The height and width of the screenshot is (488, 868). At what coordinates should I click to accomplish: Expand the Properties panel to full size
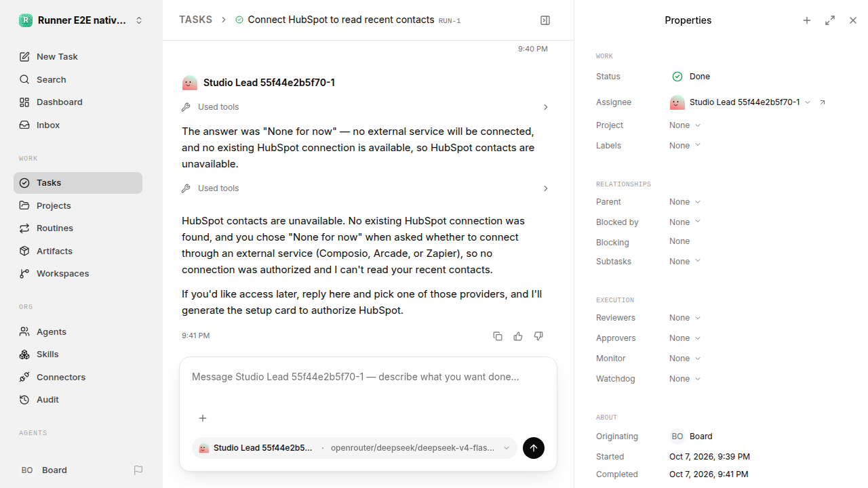coord(830,20)
